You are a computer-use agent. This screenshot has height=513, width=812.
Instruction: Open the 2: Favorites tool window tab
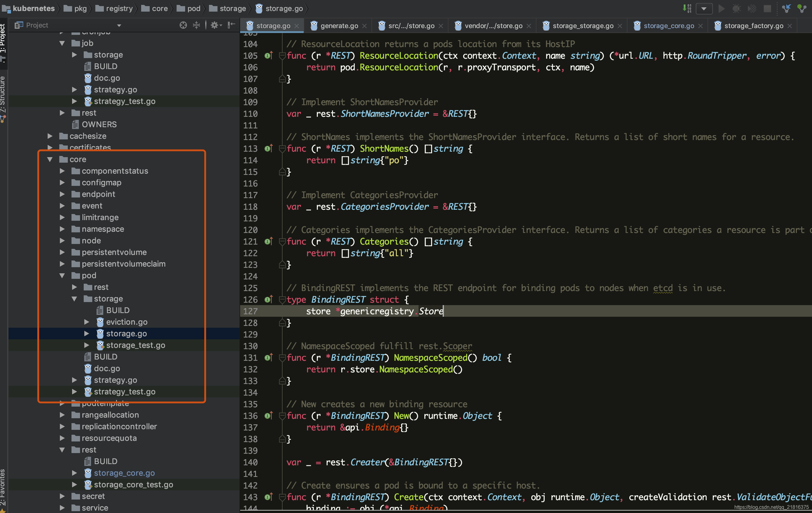click(x=3, y=490)
